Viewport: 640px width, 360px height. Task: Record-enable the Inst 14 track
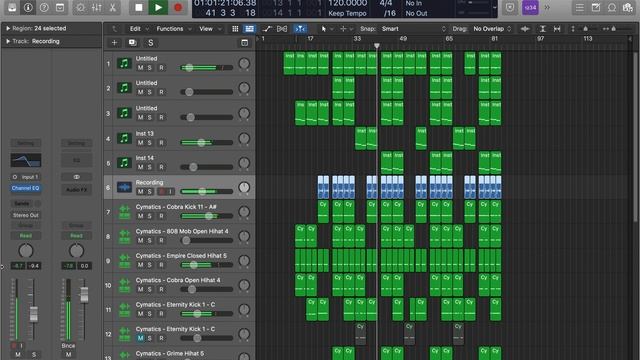162,167
